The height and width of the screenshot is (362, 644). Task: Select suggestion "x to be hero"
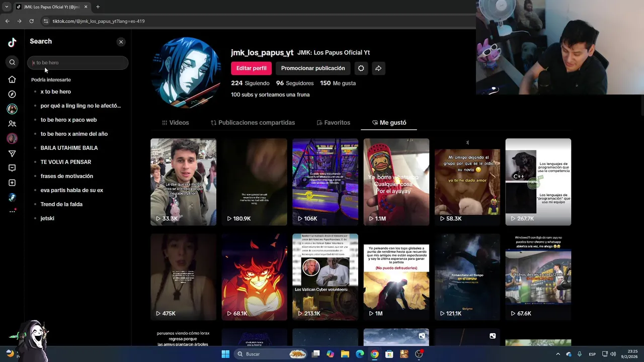(x=56, y=92)
